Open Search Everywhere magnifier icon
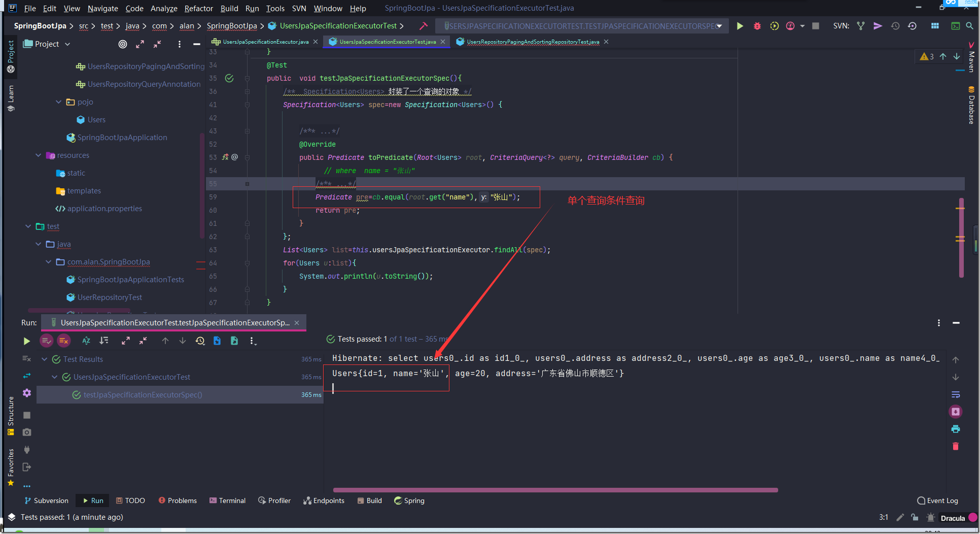The height and width of the screenshot is (534, 980). click(970, 26)
